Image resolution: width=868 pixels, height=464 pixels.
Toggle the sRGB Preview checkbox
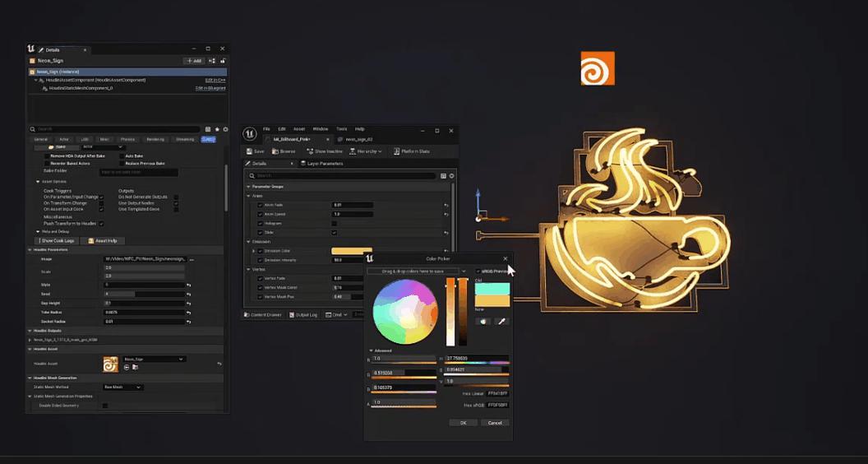(x=478, y=271)
